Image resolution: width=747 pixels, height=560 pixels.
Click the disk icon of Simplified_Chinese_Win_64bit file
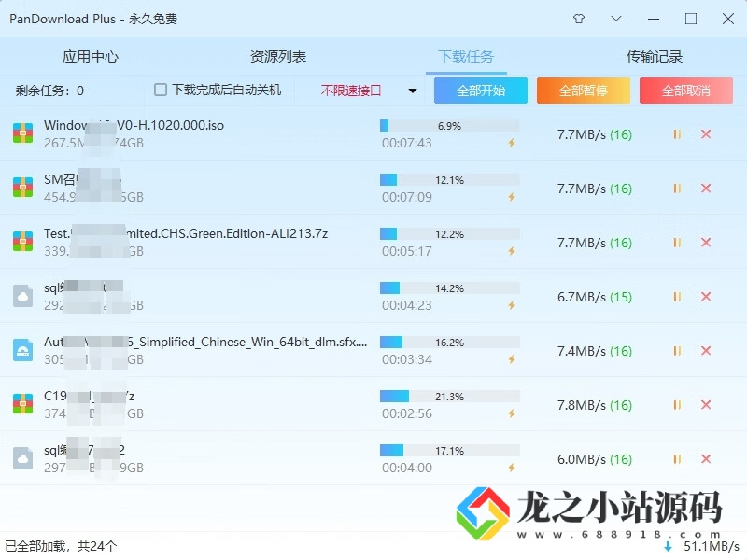(x=22, y=350)
